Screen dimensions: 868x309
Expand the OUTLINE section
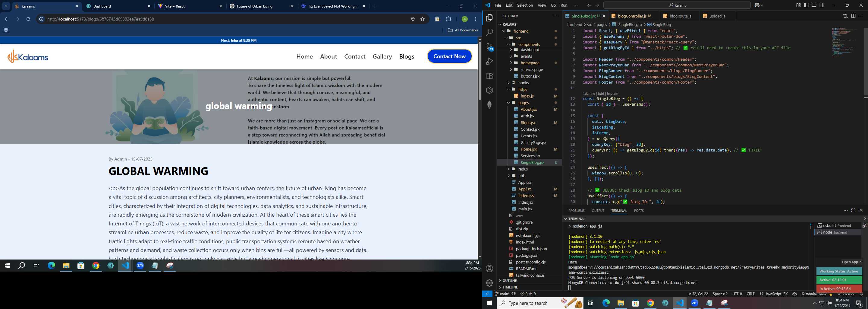[509, 281]
